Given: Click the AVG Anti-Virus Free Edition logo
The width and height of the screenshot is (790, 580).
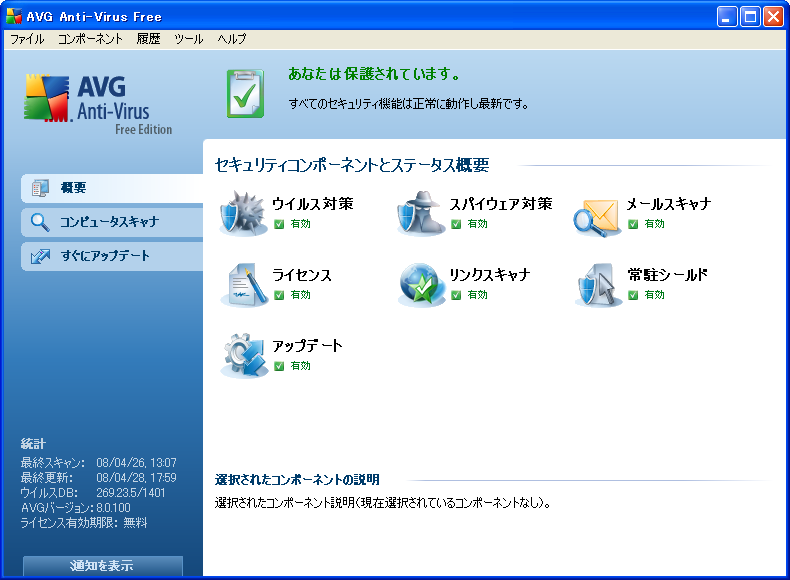Looking at the screenshot, I should pyautogui.click(x=98, y=104).
